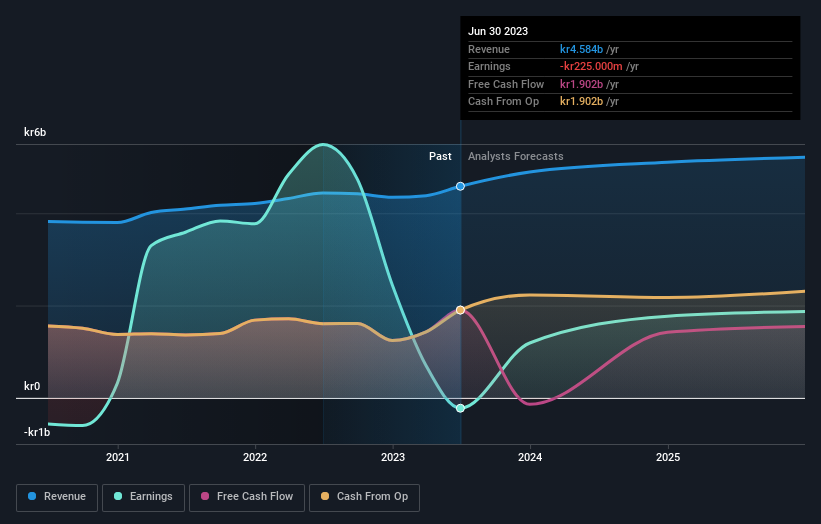Image resolution: width=821 pixels, height=524 pixels.
Task: Select the Revenue data point marker on chart
Action: click(460, 186)
